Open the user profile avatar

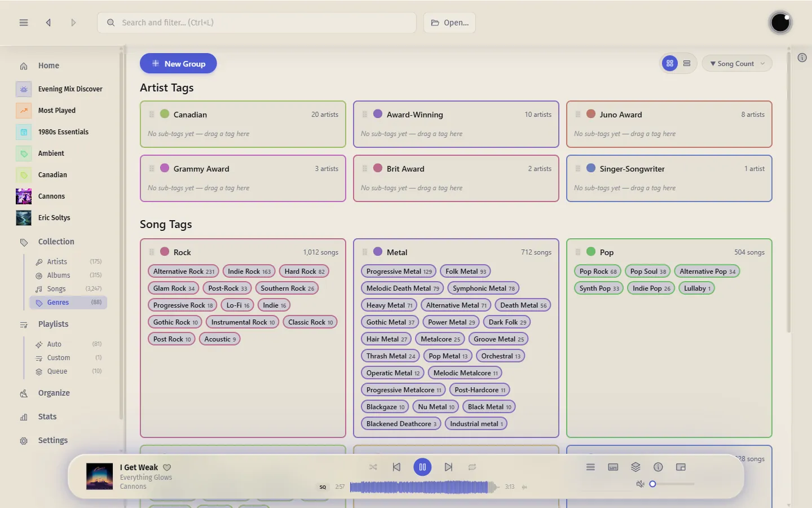point(780,23)
